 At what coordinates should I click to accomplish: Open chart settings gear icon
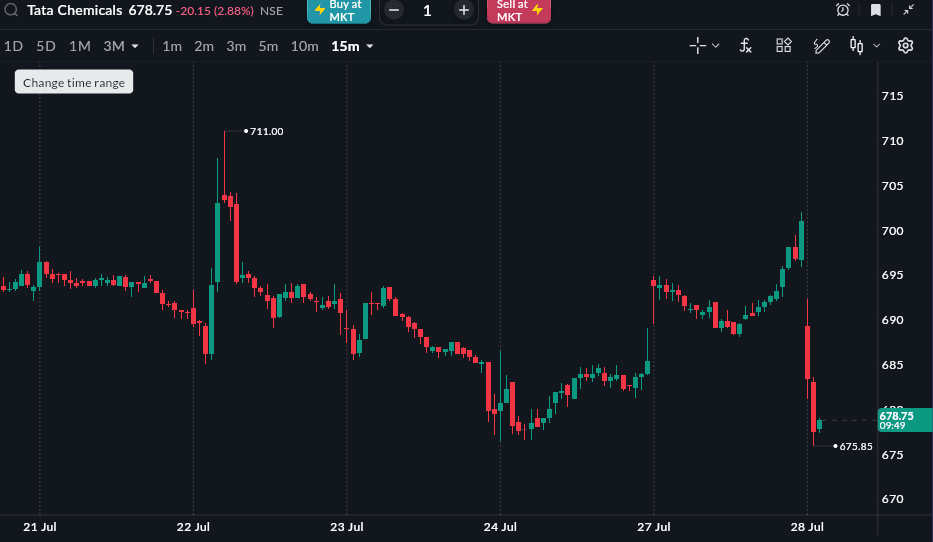pyautogui.click(x=905, y=46)
